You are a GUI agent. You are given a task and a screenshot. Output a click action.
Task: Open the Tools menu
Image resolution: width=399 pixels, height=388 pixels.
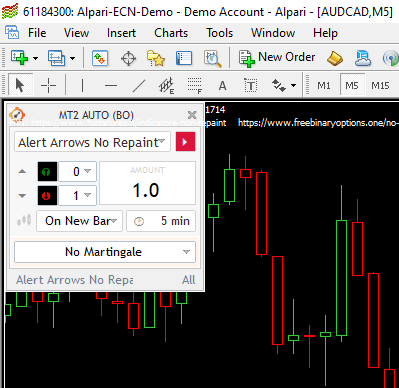219,33
